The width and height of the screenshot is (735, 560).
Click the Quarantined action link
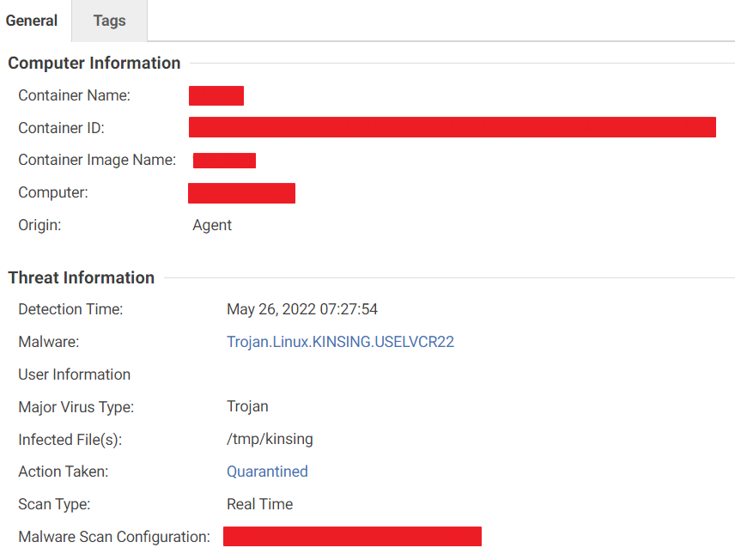[267, 472]
